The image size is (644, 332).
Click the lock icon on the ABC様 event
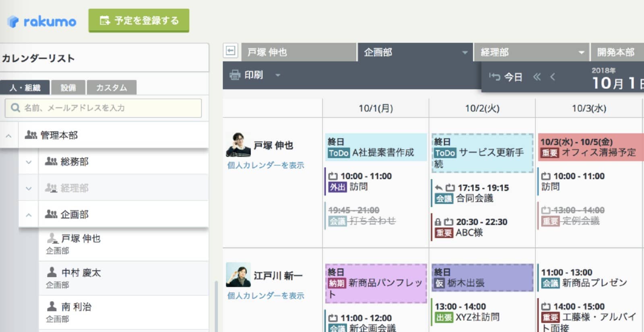tap(438, 222)
